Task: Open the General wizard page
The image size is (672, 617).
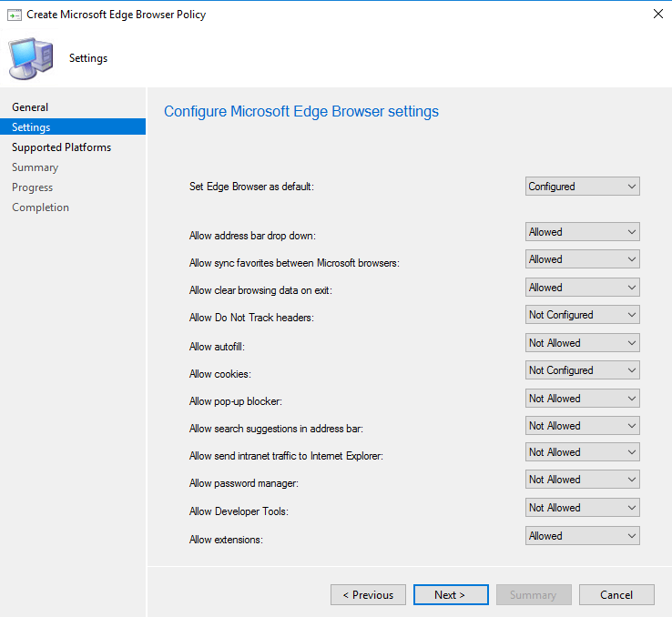Action: tap(30, 107)
